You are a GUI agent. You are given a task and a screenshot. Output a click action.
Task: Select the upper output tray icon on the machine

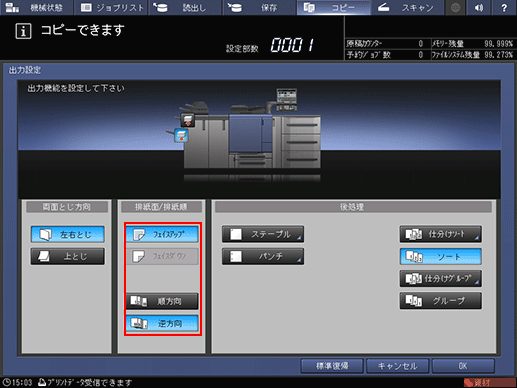coord(188,120)
